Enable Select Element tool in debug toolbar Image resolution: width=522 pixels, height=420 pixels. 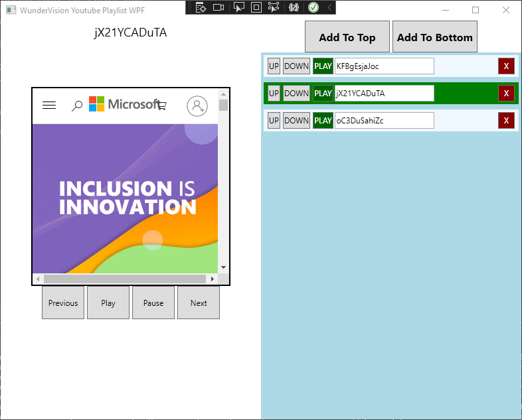[238, 7]
